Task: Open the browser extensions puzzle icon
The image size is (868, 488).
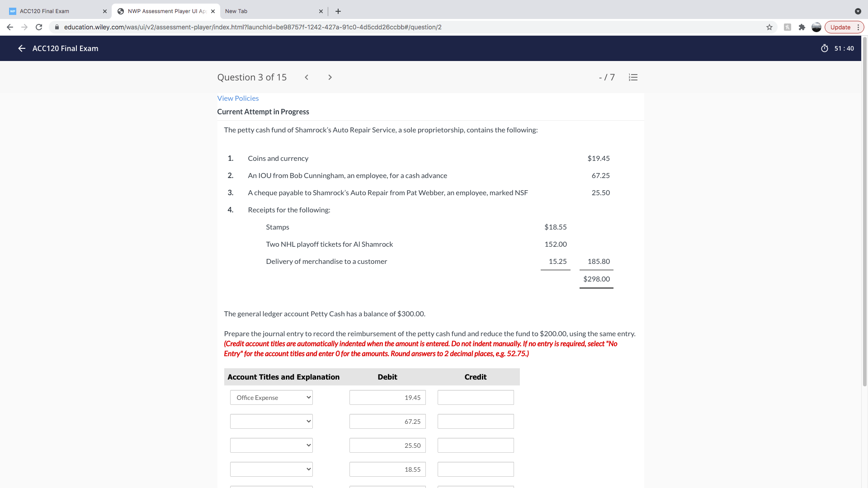Action: pyautogui.click(x=802, y=27)
